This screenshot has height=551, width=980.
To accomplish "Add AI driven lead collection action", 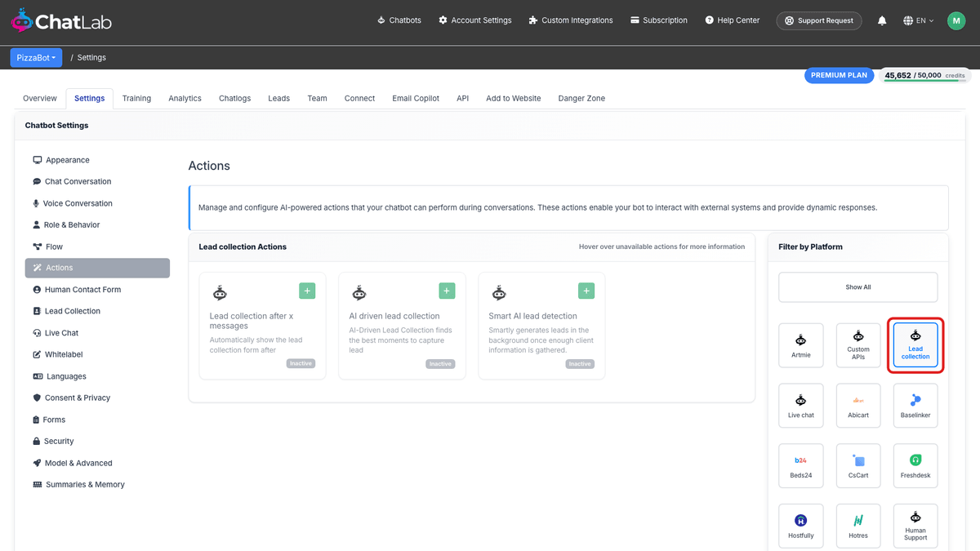I will (x=447, y=291).
